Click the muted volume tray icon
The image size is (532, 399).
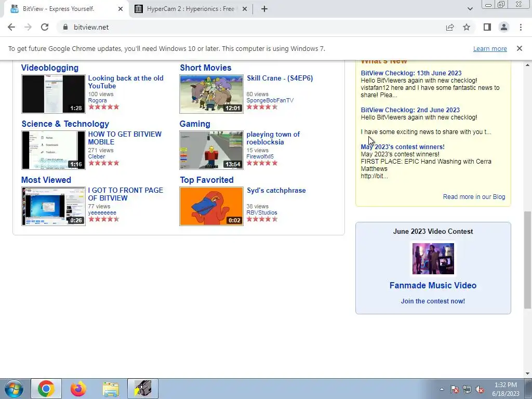[x=480, y=389]
